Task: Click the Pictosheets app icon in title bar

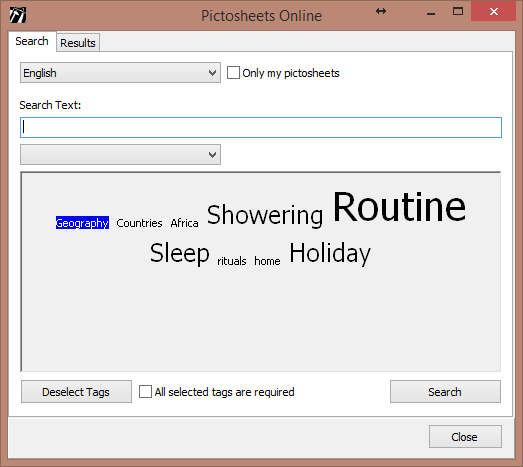Action: click(18, 15)
